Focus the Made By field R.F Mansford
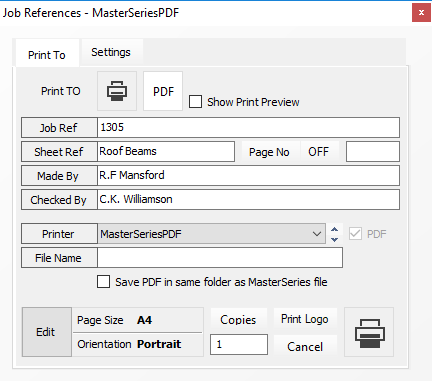Screen dimensions: 432x381 [x=248, y=175]
